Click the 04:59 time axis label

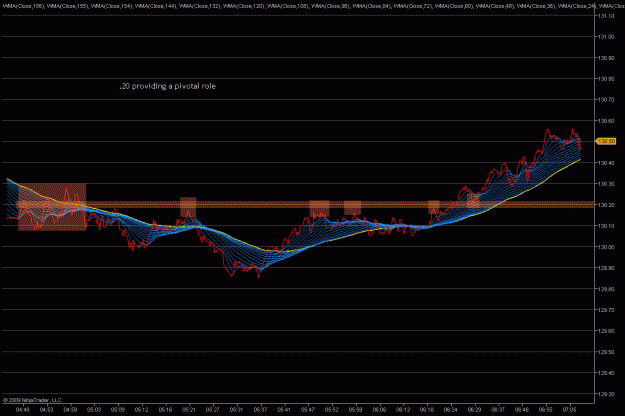[x=71, y=410]
